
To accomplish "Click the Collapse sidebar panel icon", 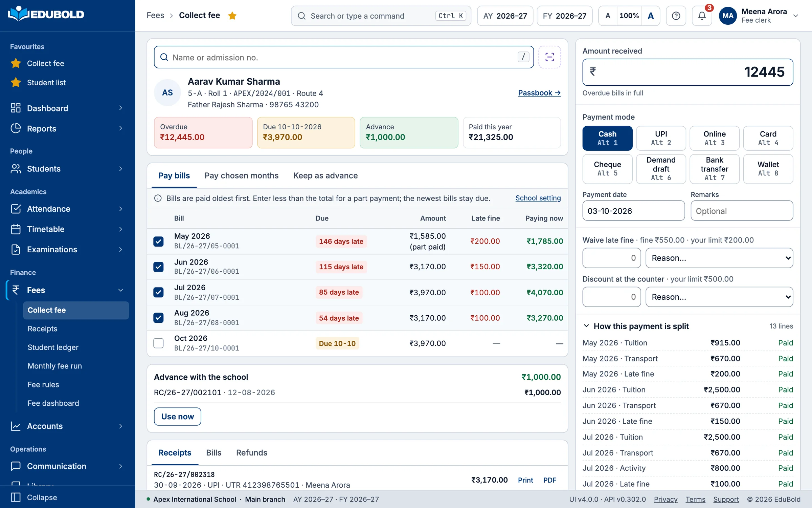I will (x=16, y=497).
